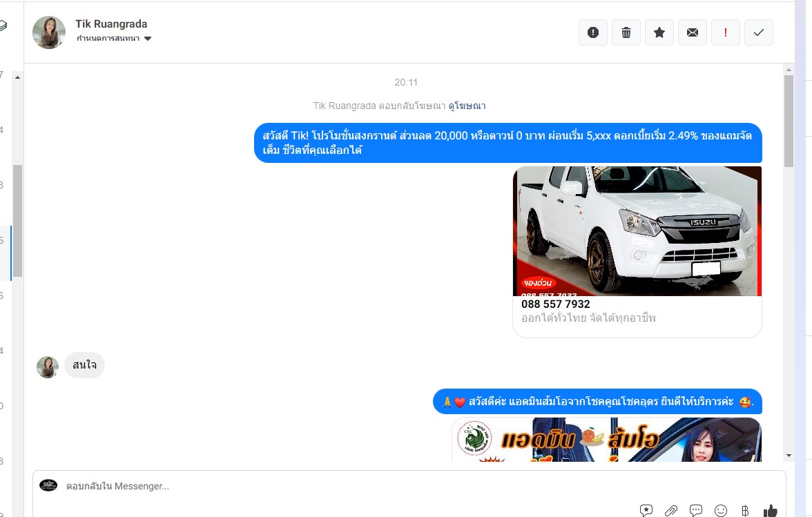
Task: Click the layers icon in left sidebar
Action: (x=3, y=26)
